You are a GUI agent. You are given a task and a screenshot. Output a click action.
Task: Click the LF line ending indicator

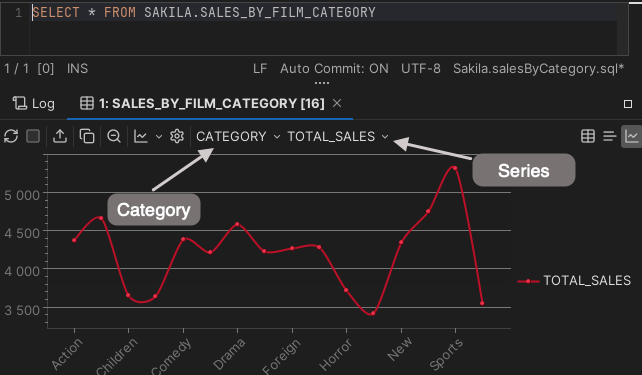coord(260,68)
